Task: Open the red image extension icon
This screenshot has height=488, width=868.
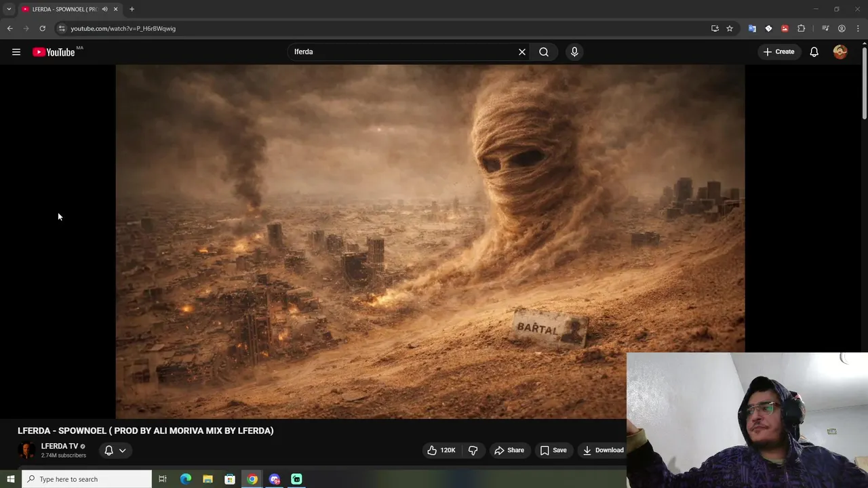Action: tap(785, 28)
